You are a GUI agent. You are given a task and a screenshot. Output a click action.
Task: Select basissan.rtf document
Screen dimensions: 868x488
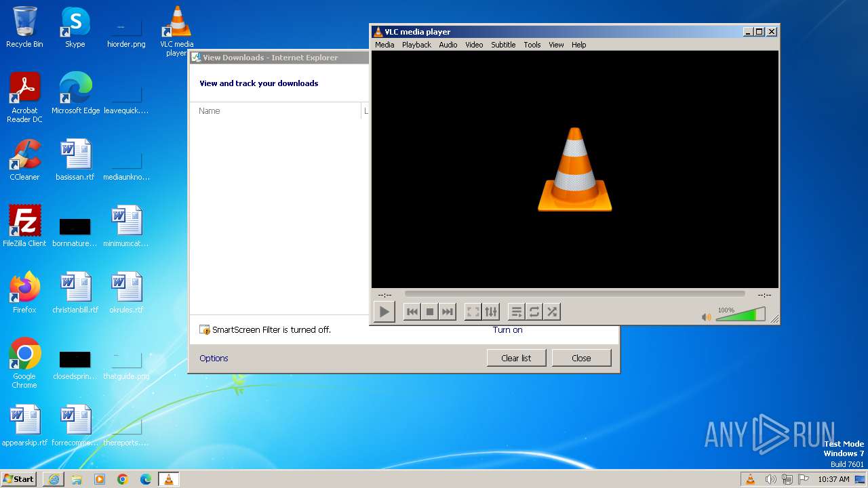point(75,161)
